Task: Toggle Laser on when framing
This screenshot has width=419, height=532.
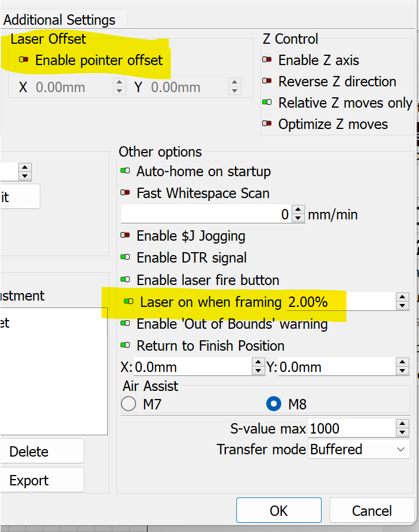Action: (x=129, y=302)
